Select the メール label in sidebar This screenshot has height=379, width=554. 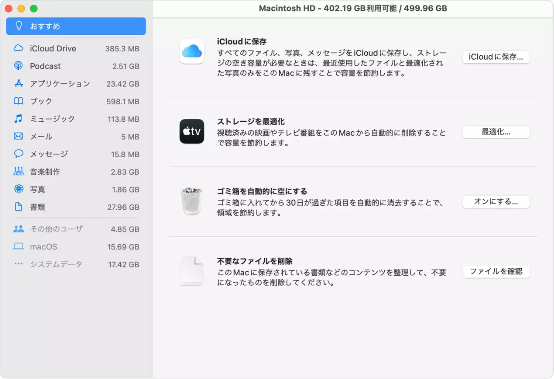pos(41,136)
